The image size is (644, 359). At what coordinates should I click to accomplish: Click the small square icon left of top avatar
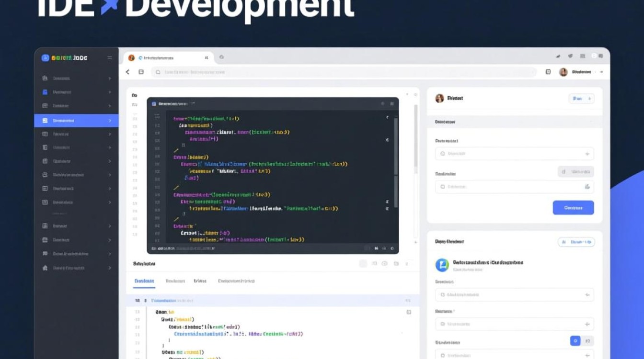pyautogui.click(x=548, y=72)
